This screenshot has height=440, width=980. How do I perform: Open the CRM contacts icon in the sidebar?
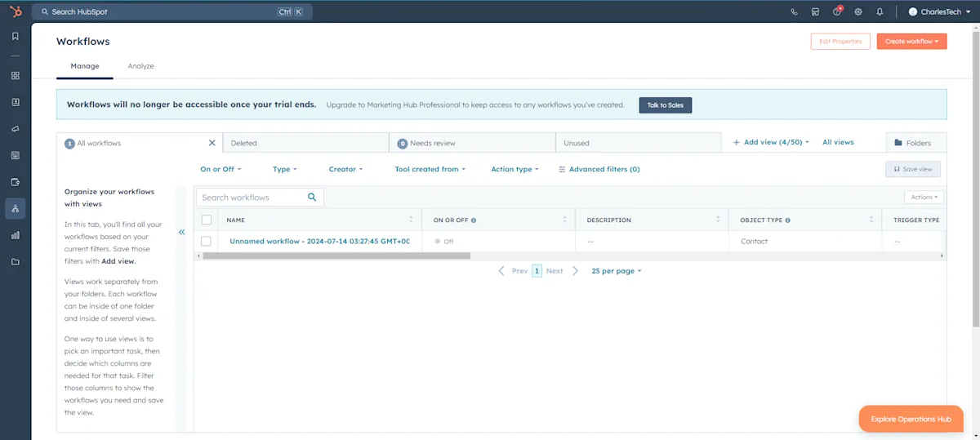point(15,102)
